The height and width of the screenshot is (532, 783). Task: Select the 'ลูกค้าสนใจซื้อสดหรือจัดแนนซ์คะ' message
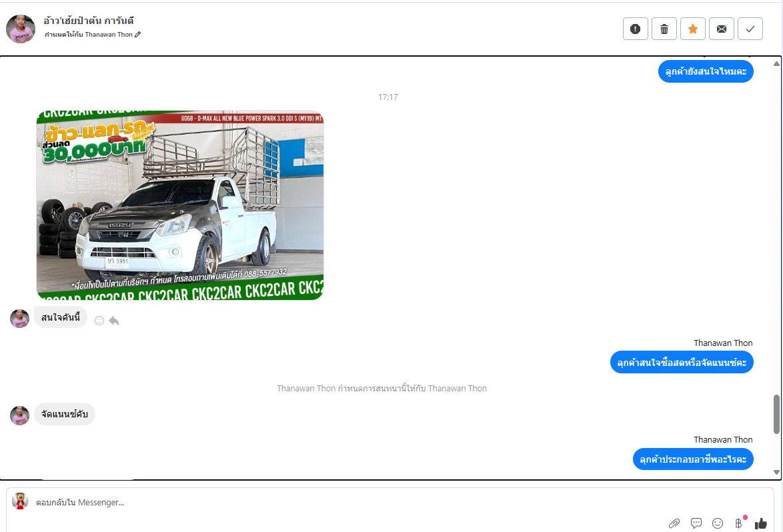click(x=682, y=362)
